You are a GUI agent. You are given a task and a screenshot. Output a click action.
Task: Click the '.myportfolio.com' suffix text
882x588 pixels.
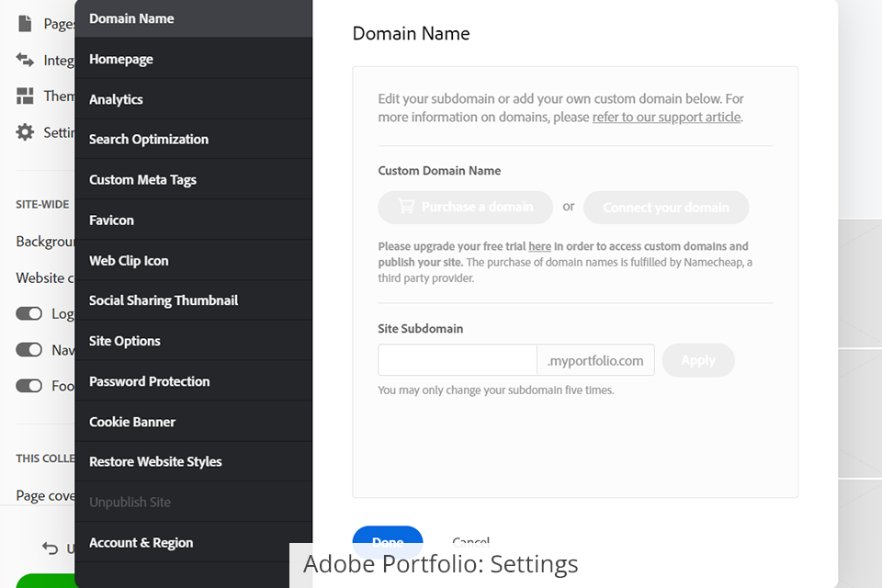(595, 361)
